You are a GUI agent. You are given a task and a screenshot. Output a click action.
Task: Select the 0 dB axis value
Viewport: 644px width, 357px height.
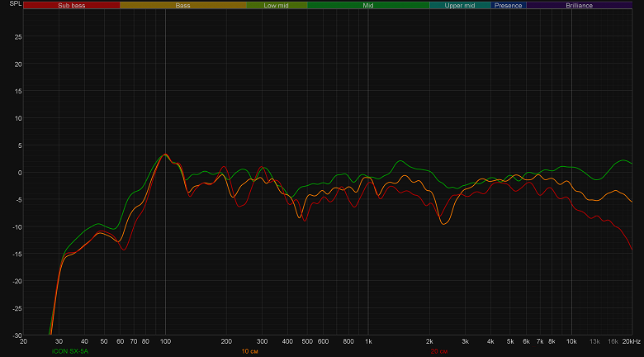[20, 173]
